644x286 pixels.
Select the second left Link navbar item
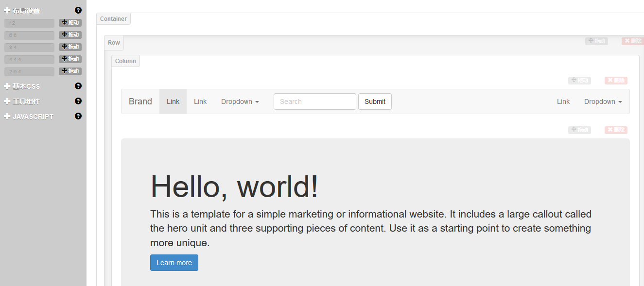pyautogui.click(x=200, y=101)
